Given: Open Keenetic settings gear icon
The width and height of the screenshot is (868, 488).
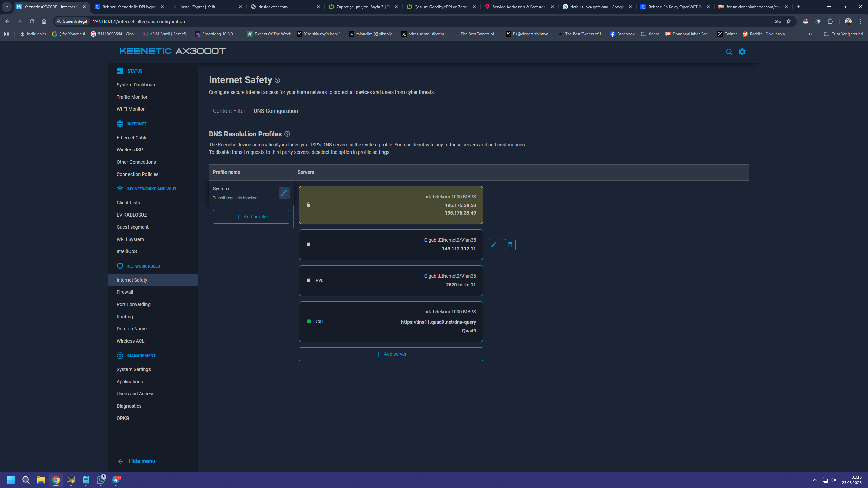Looking at the screenshot, I should click(742, 52).
